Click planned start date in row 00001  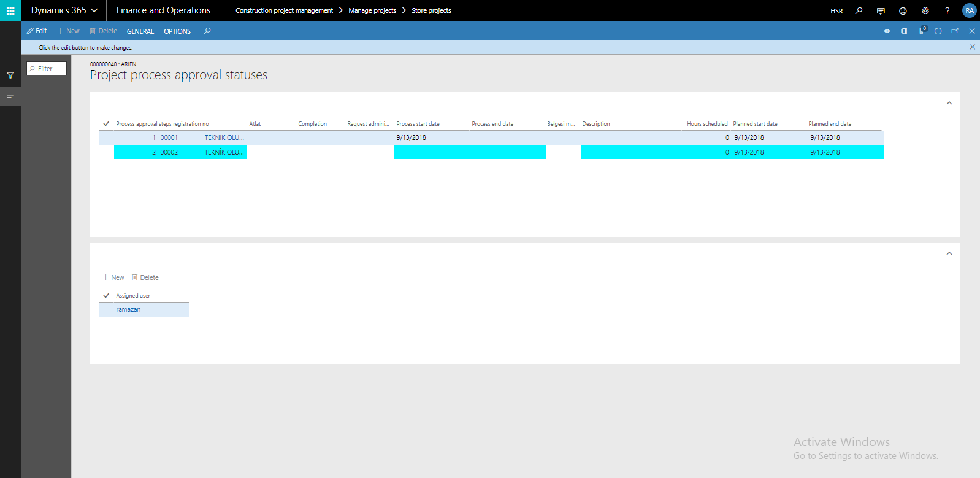pyautogui.click(x=749, y=137)
